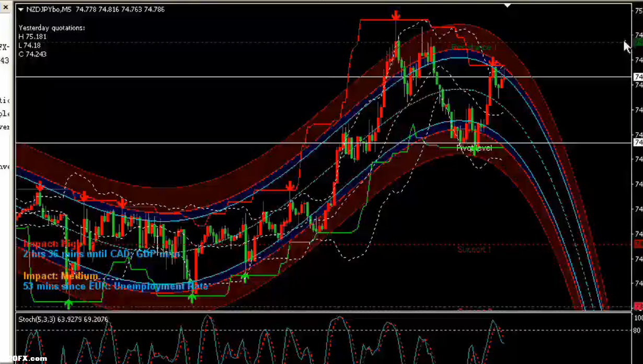643x364 pixels.
Task: Click the NZDJPYbo,M5 symbol title
Action: [50, 9]
